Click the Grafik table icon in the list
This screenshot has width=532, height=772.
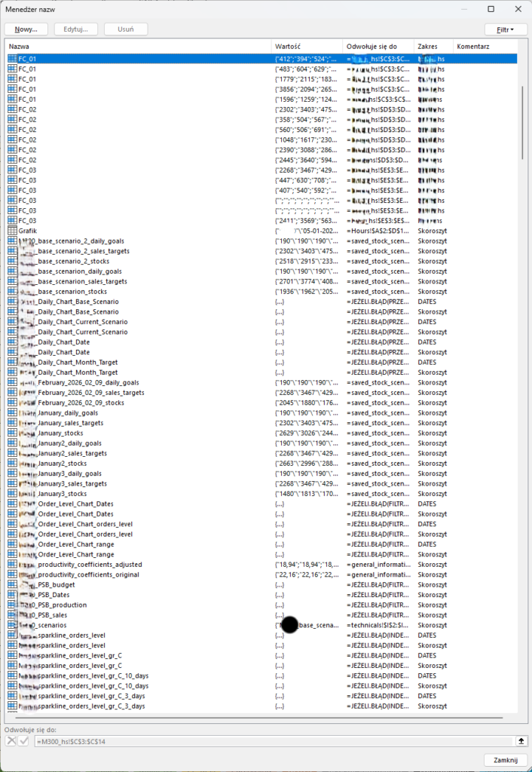click(12, 231)
